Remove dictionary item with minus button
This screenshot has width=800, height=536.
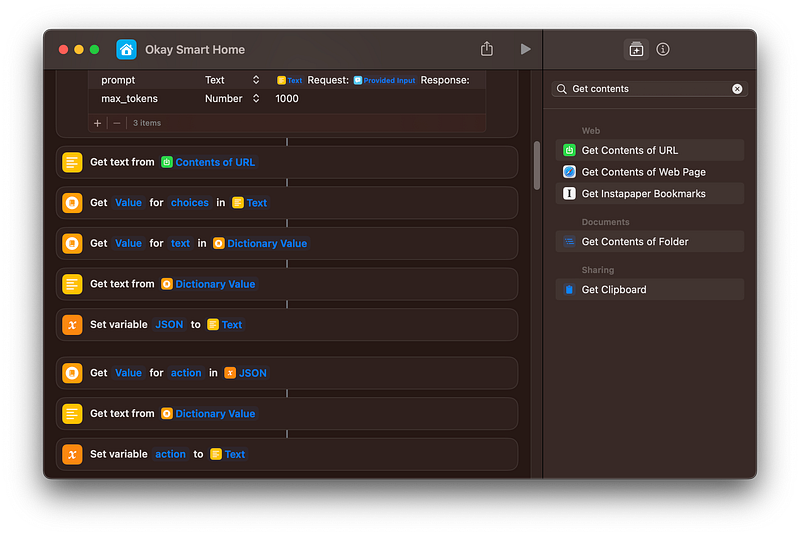tap(117, 123)
